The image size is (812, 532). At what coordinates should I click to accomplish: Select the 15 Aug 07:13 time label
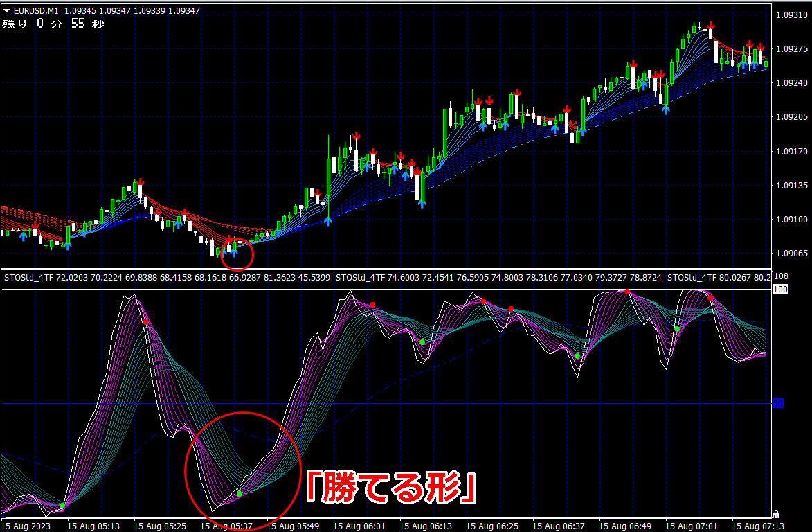tap(757, 526)
